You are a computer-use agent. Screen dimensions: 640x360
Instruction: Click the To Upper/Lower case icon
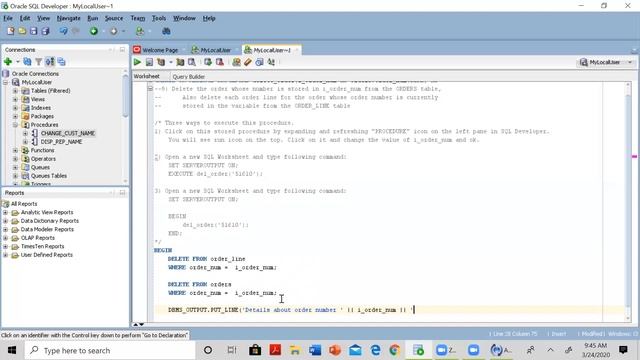click(271, 62)
